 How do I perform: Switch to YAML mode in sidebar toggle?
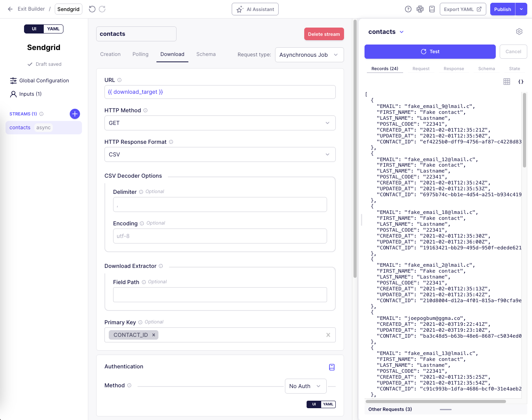click(53, 29)
